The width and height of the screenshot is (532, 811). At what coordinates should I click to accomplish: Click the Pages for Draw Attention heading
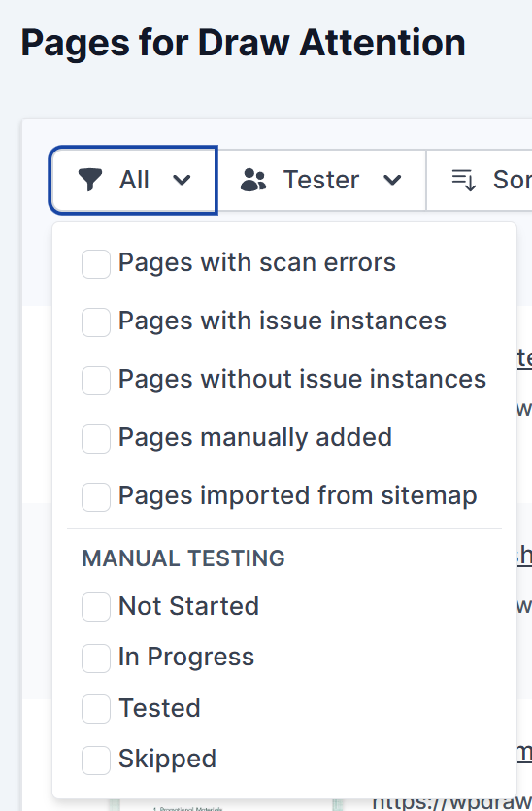coord(243,43)
